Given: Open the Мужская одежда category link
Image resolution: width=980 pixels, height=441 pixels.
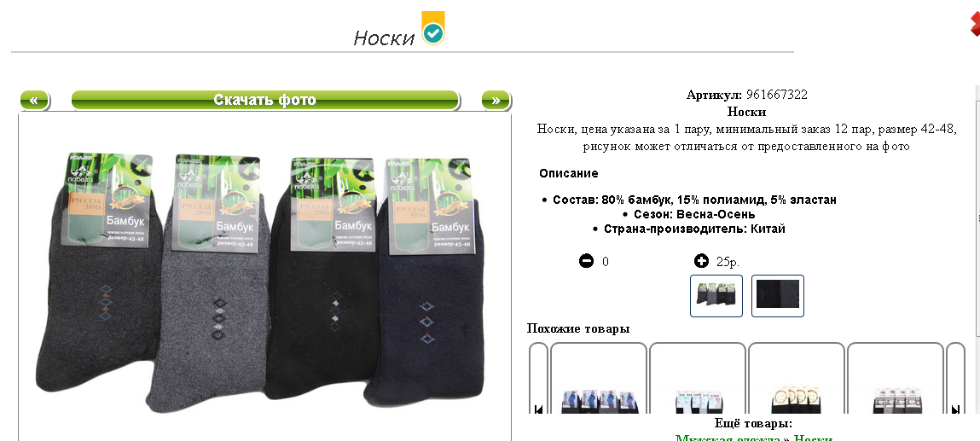Looking at the screenshot, I should click(x=728, y=438).
